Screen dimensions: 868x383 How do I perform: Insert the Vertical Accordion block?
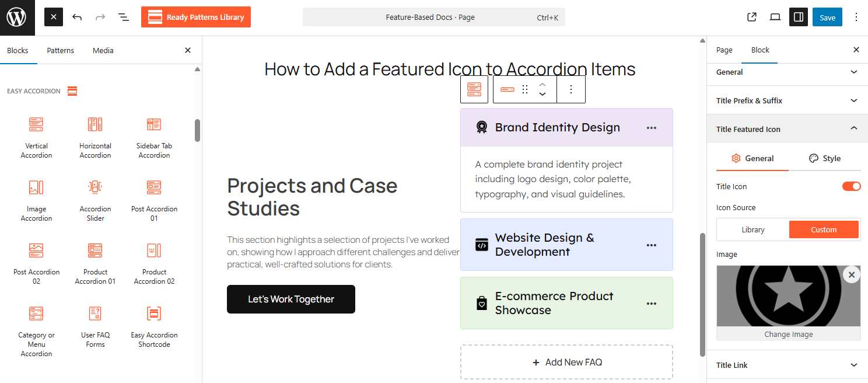(x=36, y=137)
